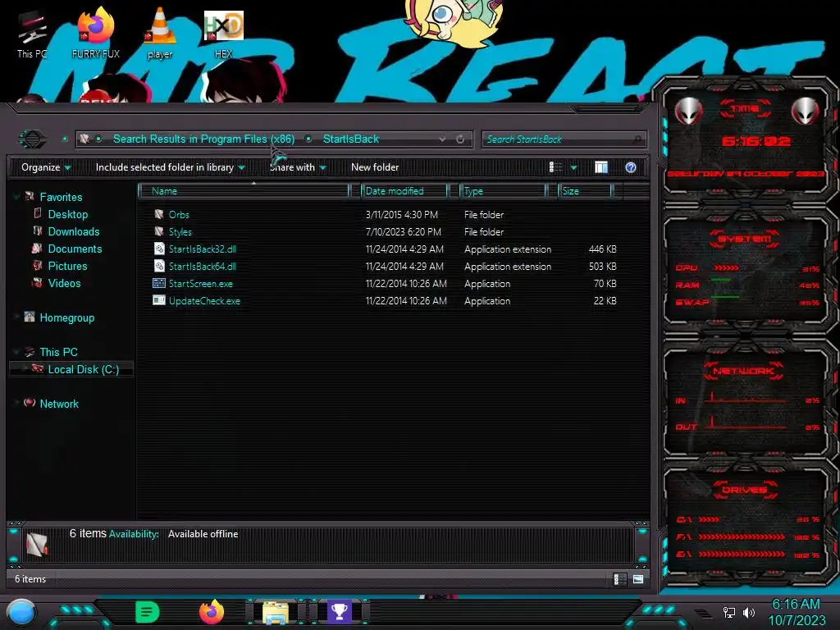Open the Organize menu

pos(46,167)
